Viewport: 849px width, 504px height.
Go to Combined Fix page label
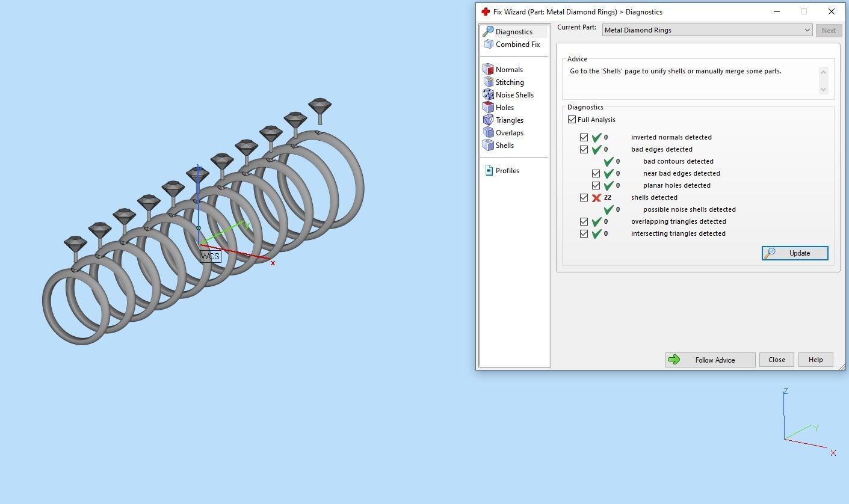click(x=517, y=45)
